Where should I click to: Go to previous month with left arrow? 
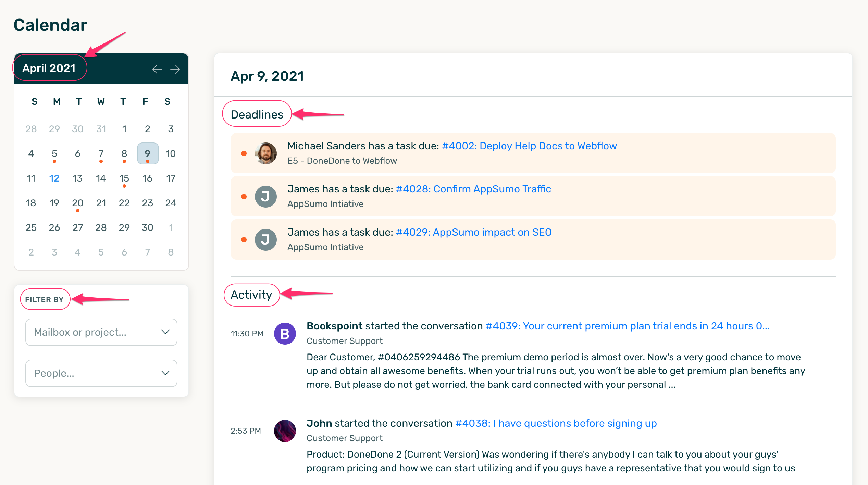(157, 69)
